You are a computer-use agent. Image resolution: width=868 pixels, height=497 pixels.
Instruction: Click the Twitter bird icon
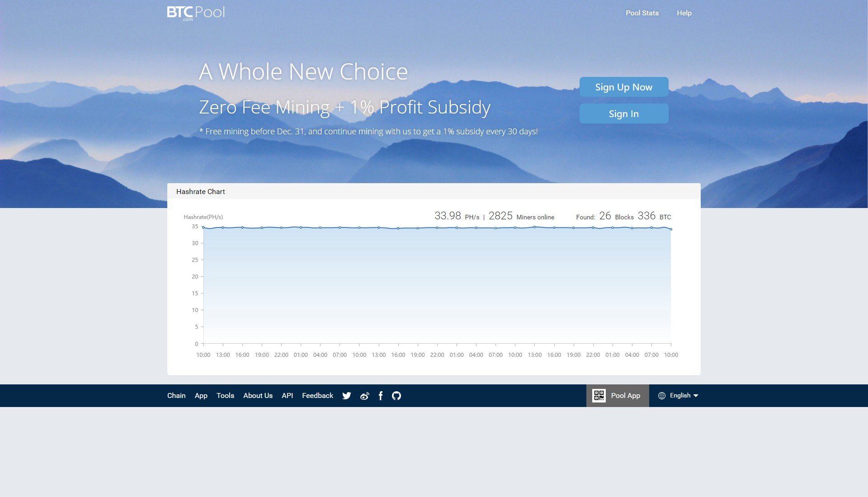click(x=347, y=396)
